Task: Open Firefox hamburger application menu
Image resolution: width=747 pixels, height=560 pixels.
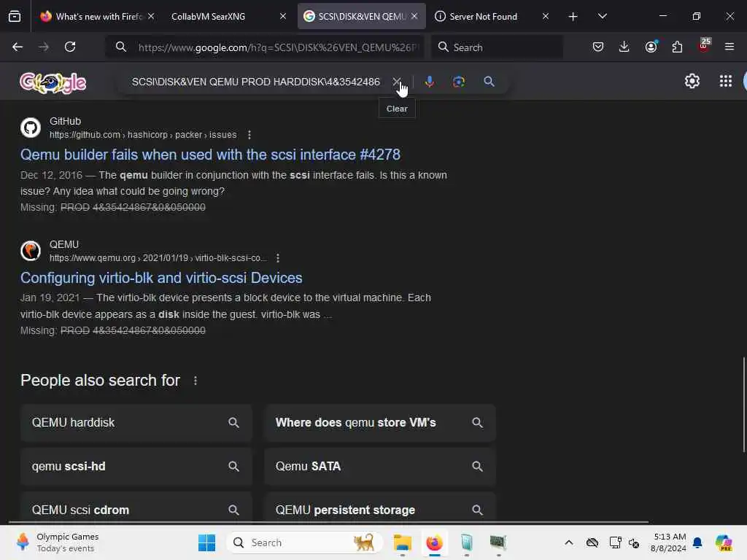Action: (x=729, y=47)
